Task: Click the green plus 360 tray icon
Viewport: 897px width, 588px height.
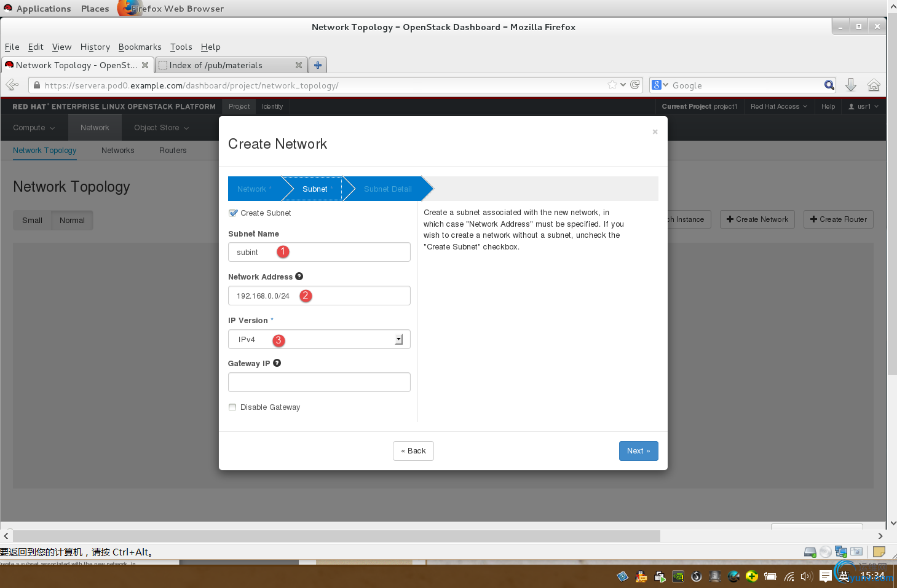Action: (x=752, y=576)
